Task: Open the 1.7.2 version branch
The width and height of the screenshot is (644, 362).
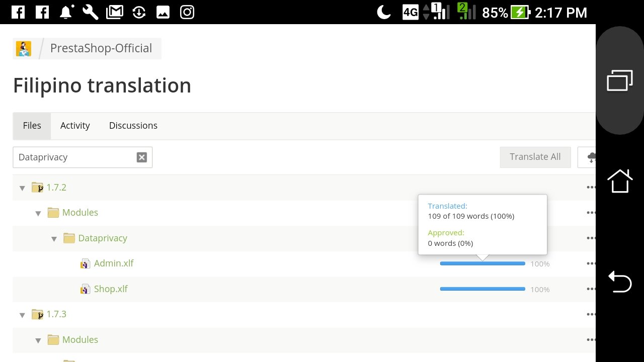Action: 56,188
